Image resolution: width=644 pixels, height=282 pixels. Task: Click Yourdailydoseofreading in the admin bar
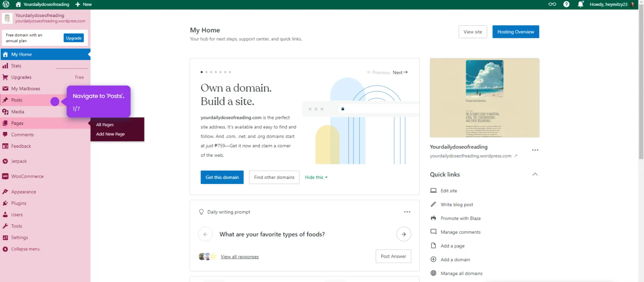(x=42, y=4)
